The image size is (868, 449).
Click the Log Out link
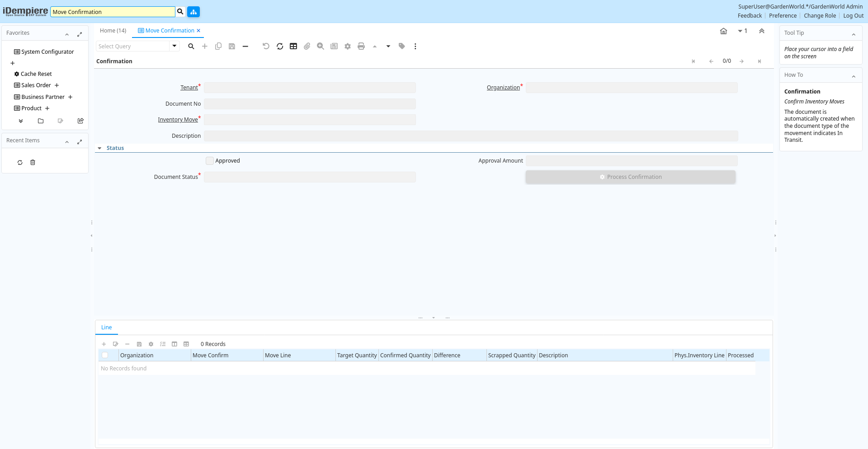(x=853, y=16)
